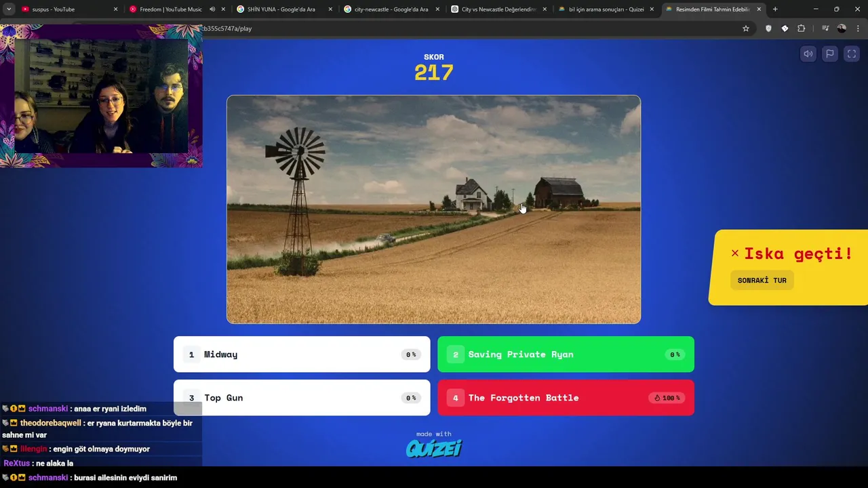
Task: Click the number 2 badge on green answer
Action: coord(456,354)
